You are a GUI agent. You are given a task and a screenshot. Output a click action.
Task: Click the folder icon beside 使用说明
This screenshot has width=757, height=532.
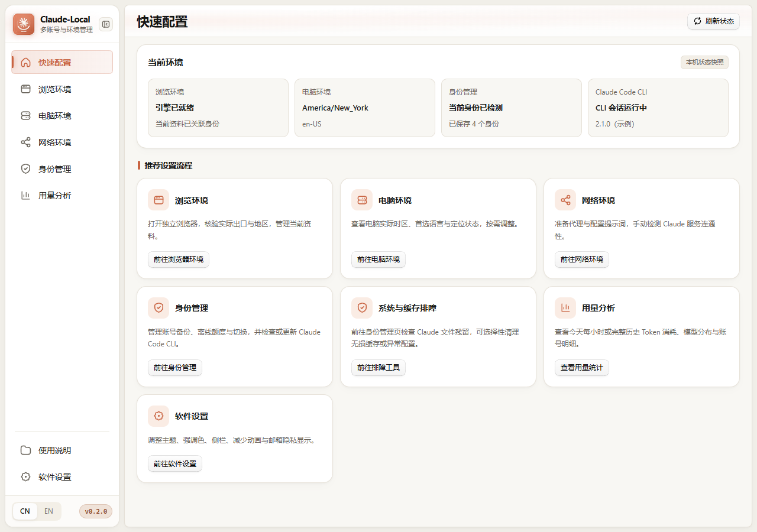click(25, 450)
